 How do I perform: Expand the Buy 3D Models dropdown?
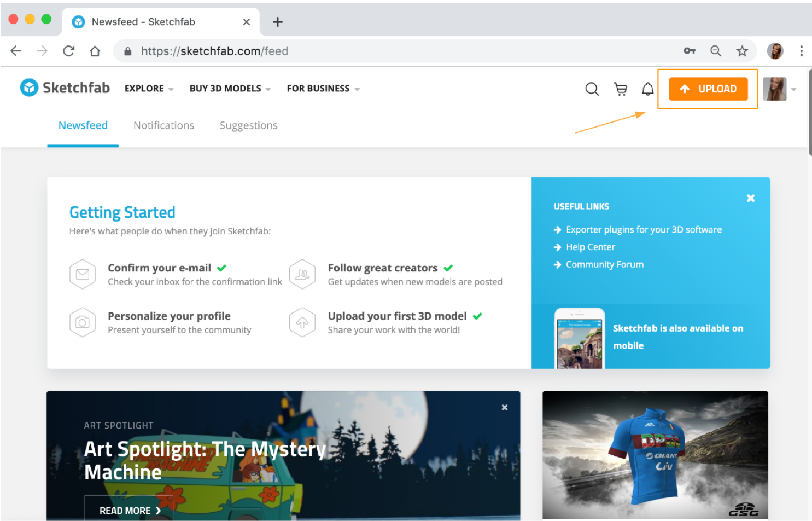(x=230, y=89)
